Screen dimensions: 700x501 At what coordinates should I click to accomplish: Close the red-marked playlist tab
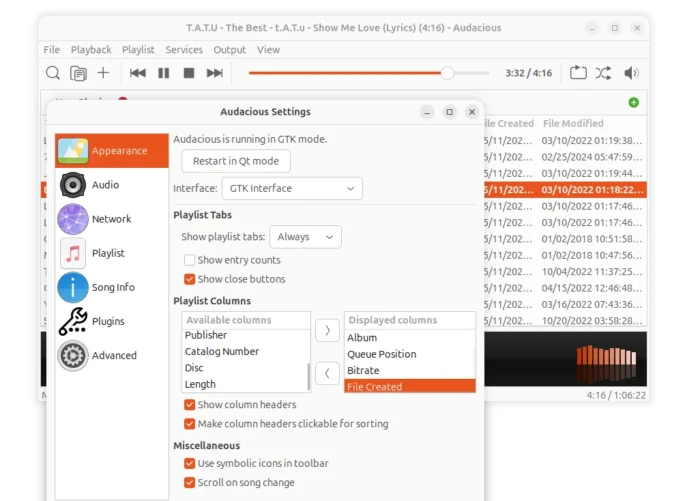coord(123,99)
